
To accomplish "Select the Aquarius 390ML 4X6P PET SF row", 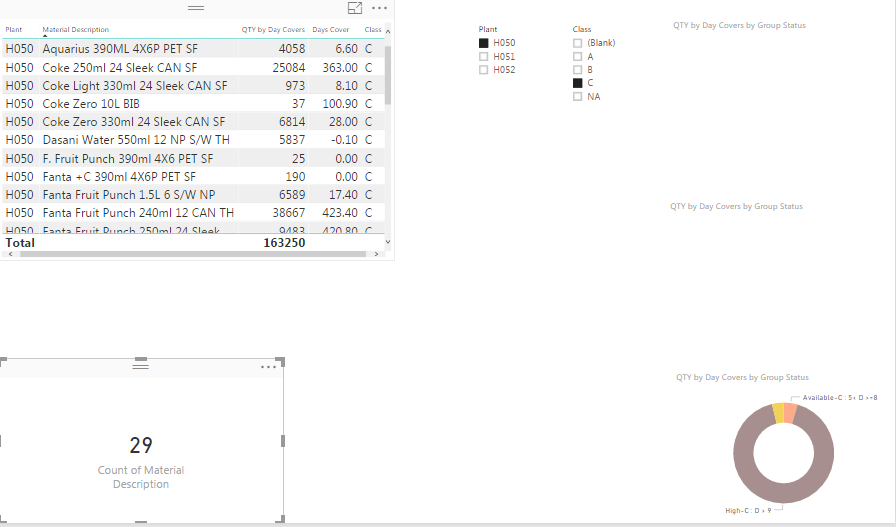I will click(193, 49).
